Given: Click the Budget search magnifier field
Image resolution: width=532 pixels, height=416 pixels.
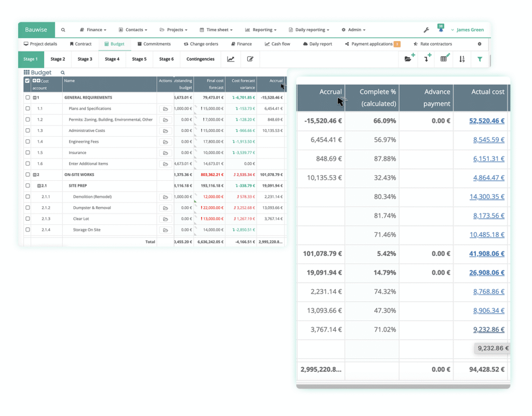Looking at the screenshot, I should click(x=63, y=73).
